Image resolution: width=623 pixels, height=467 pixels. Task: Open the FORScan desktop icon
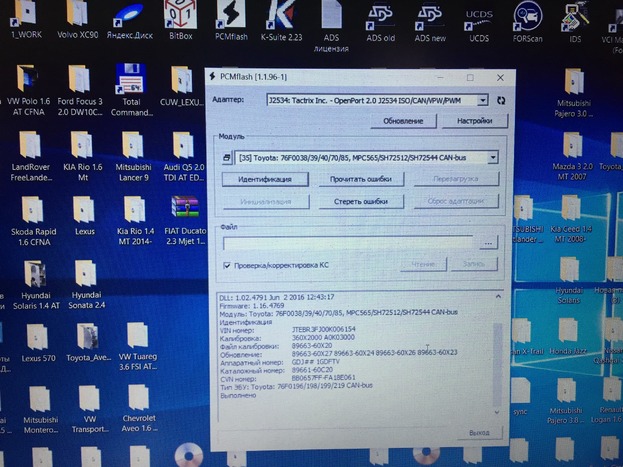[528, 18]
